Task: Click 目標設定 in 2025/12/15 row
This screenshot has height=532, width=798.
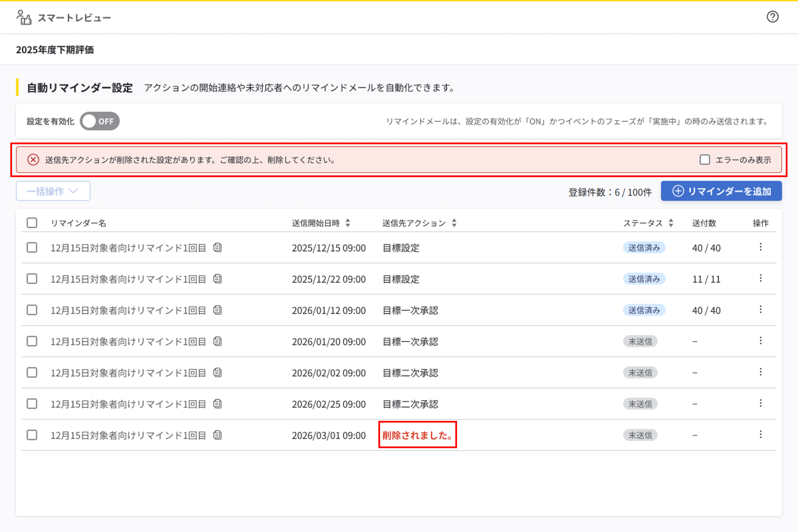Action: tap(401, 248)
